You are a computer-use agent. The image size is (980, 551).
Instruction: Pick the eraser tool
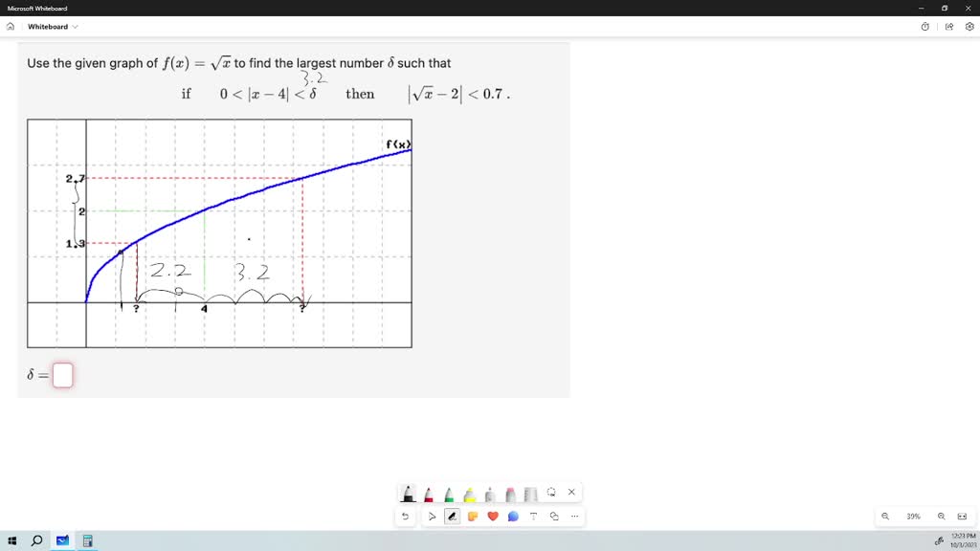click(509, 492)
